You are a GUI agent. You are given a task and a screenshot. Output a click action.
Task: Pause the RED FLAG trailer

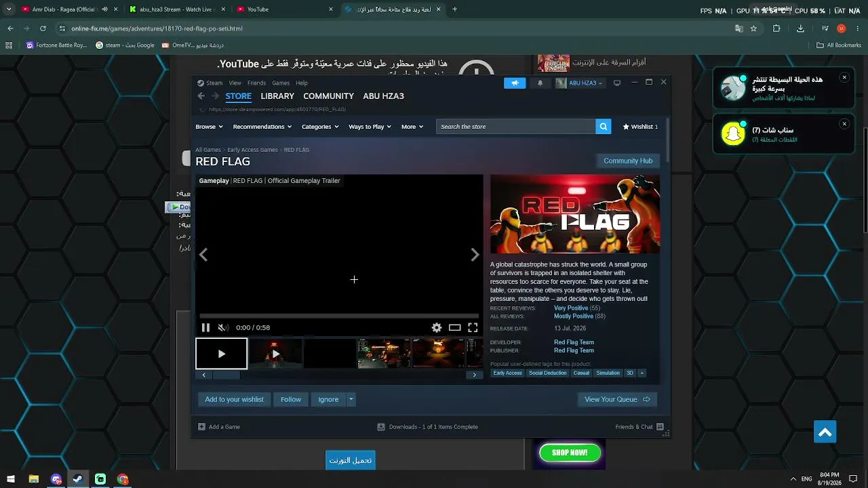pyautogui.click(x=205, y=327)
